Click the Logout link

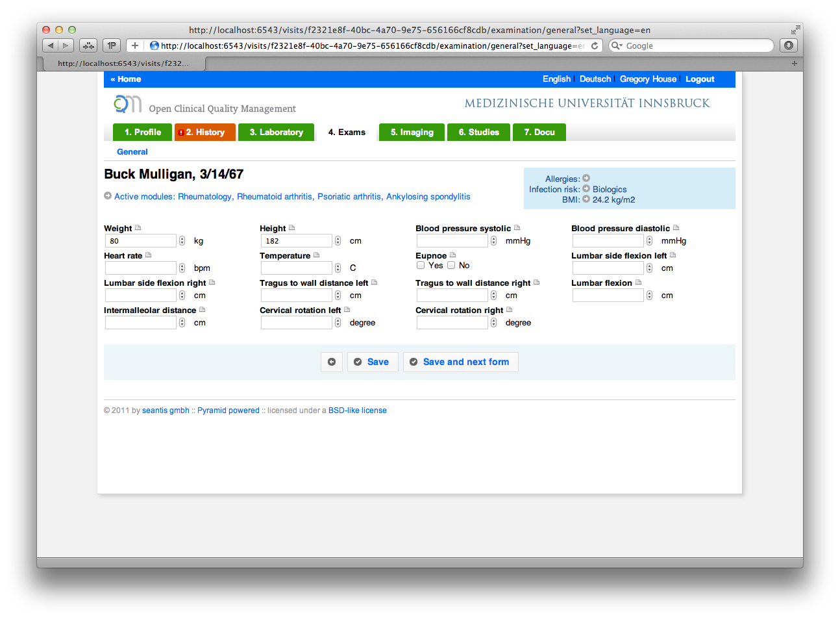tap(700, 79)
